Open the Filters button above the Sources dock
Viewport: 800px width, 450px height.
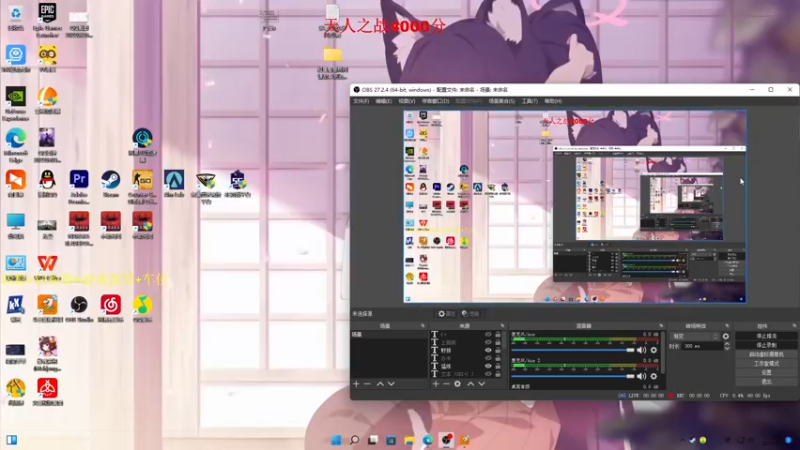470,314
